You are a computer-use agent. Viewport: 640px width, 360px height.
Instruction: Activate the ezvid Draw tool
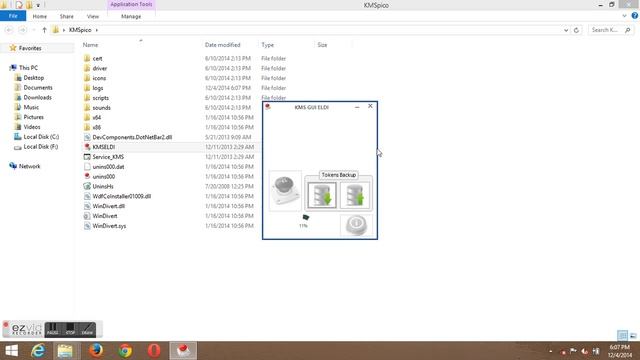coord(87,329)
